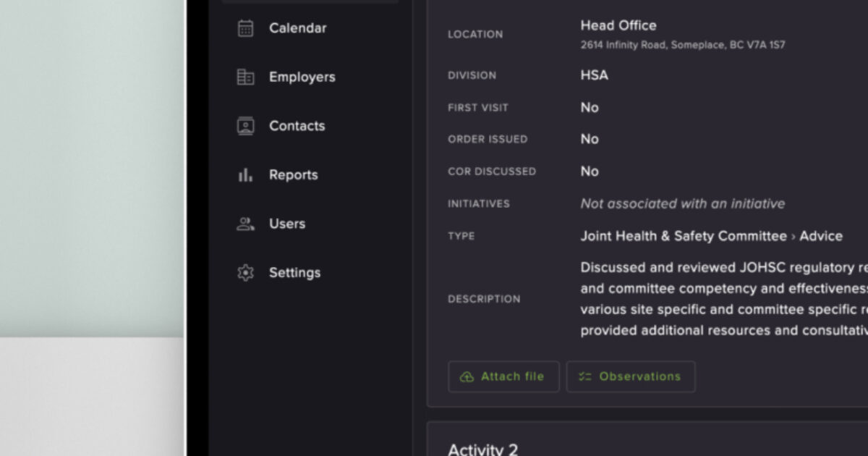The height and width of the screenshot is (456, 868).
Task: Click the ORDER ISSUED field label
Action: 488,139
